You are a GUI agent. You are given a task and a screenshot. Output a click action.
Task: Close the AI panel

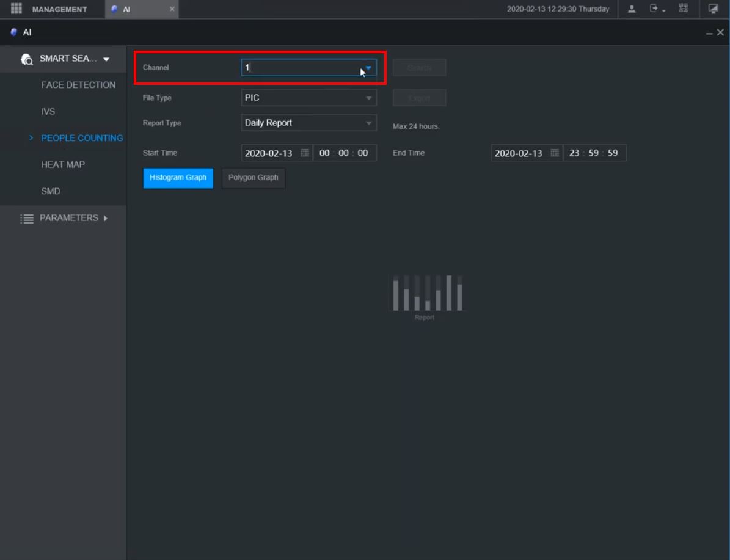(x=720, y=32)
